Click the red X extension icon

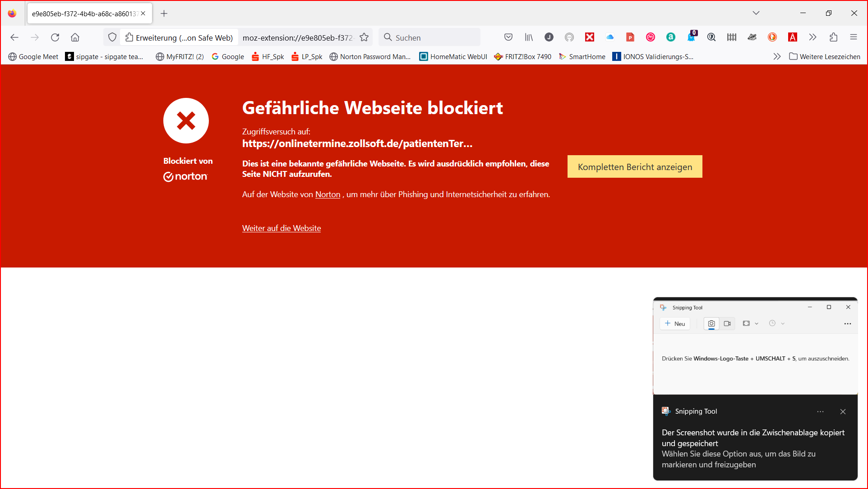point(590,37)
